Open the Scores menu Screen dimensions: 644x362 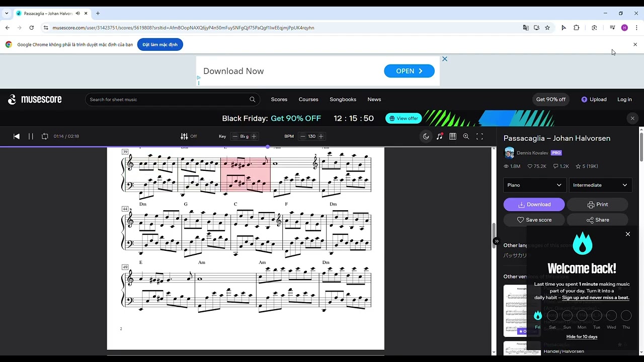(279, 100)
